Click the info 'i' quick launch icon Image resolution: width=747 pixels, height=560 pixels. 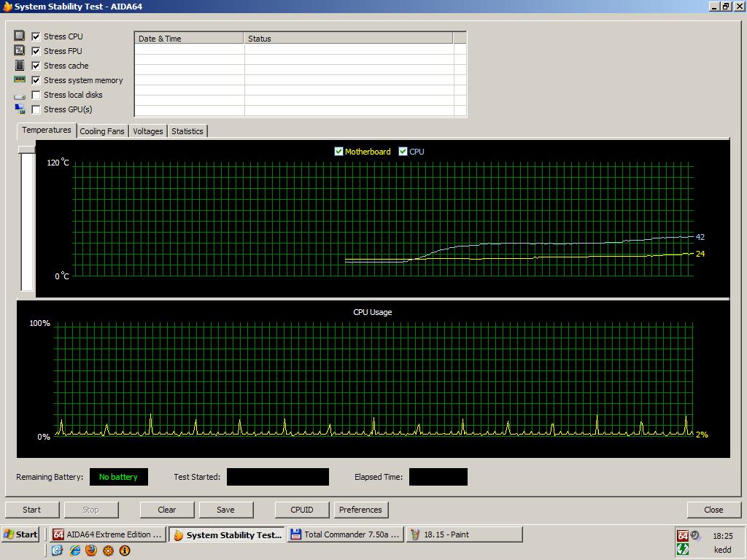(x=125, y=551)
